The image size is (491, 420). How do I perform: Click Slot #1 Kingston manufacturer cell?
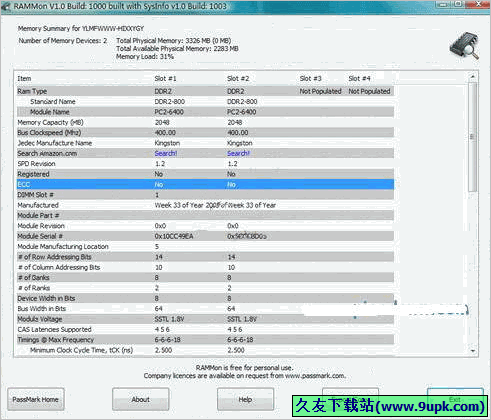[167, 143]
